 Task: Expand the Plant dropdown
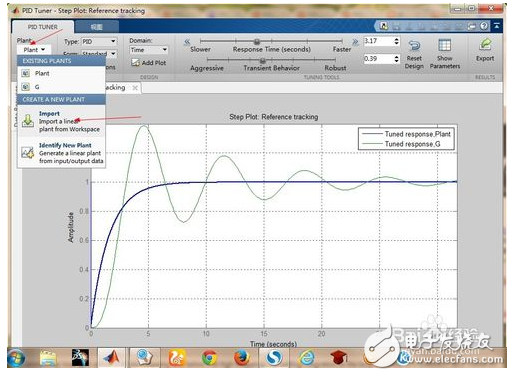[34, 50]
